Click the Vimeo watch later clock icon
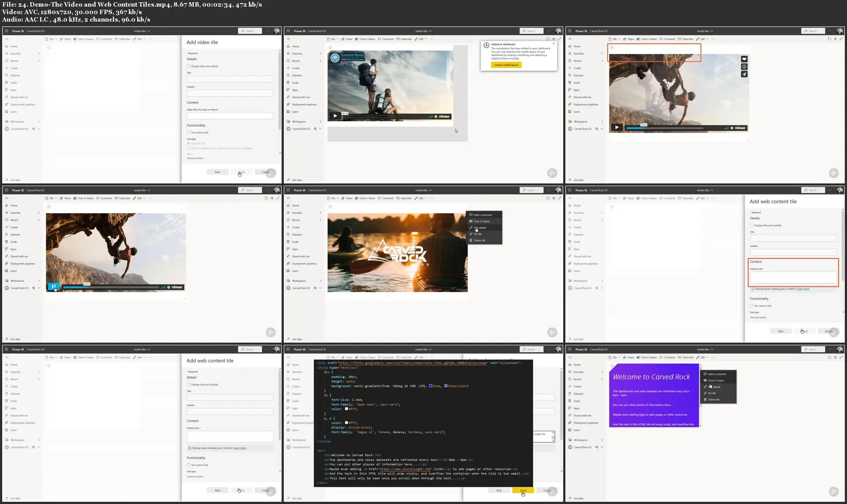Viewport: 847px width, 504px height. pyautogui.click(x=744, y=67)
